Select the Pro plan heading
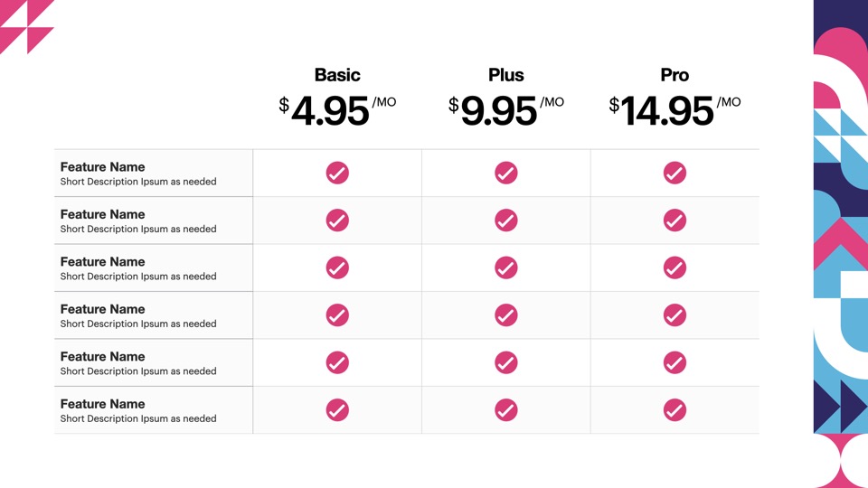The image size is (868, 488). pyautogui.click(x=675, y=75)
